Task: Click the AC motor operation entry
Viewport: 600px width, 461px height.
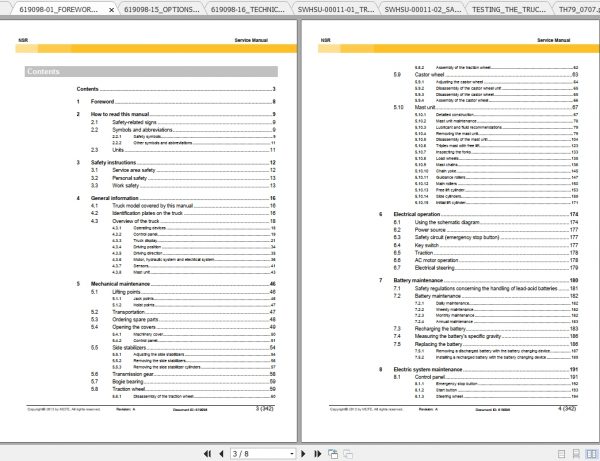Action: [x=486, y=260]
